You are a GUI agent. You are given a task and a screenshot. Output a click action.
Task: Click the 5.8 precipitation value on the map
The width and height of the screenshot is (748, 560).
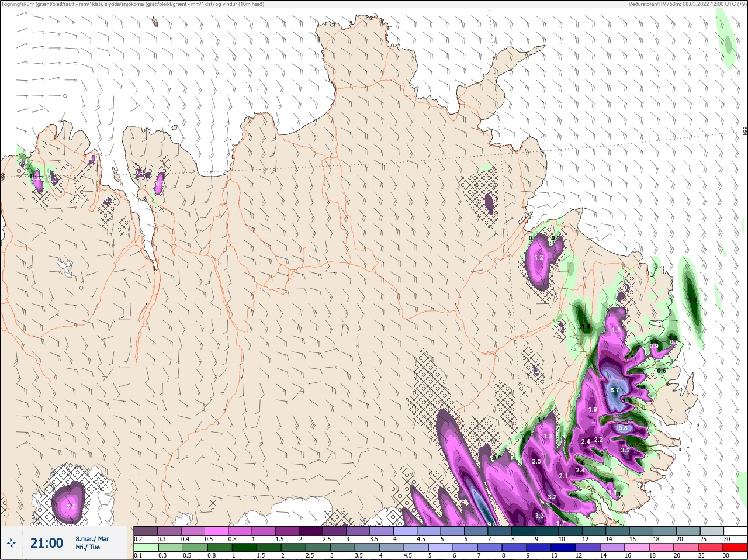(x=623, y=428)
